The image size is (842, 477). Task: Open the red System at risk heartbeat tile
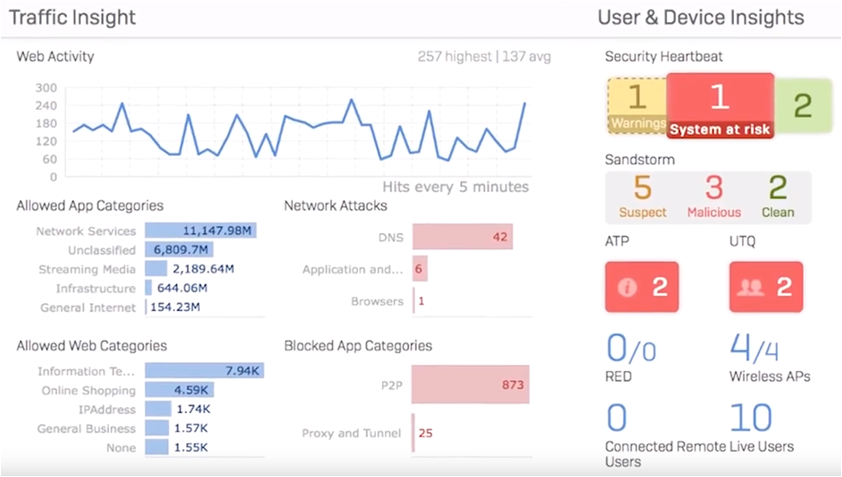pyautogui.click(x=719, y=105)
